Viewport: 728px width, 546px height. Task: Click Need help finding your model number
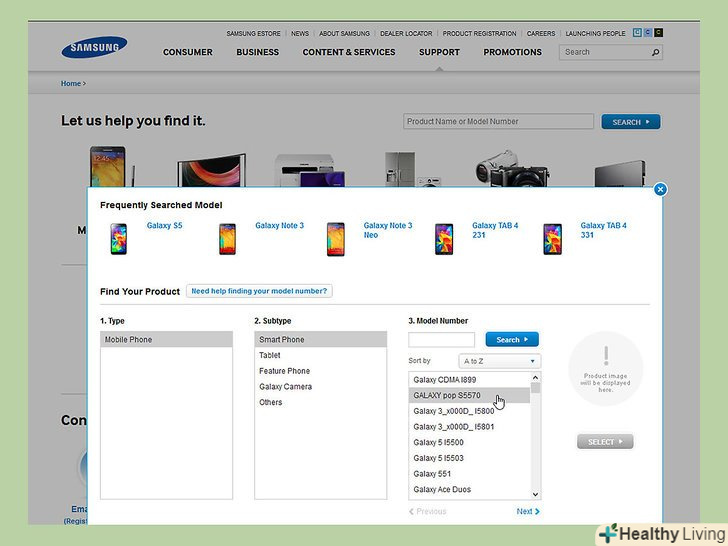pyautogui.click(x=259, y=291)
